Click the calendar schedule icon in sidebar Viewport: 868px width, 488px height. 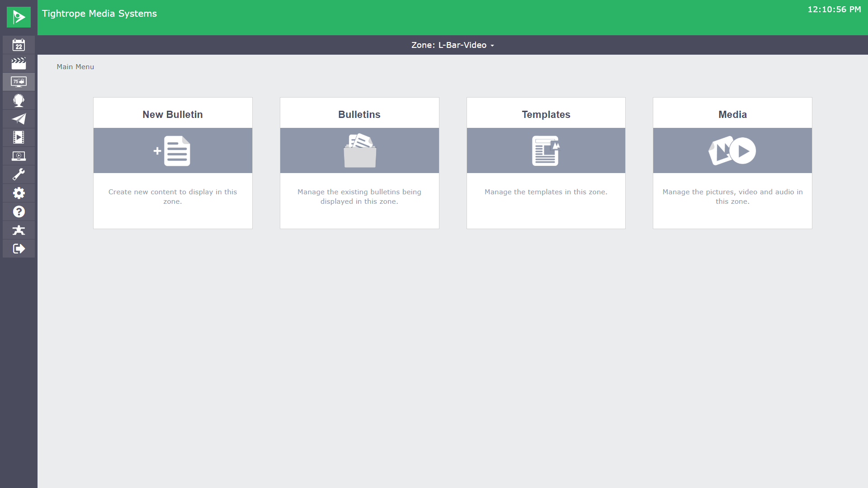[19, 45]
